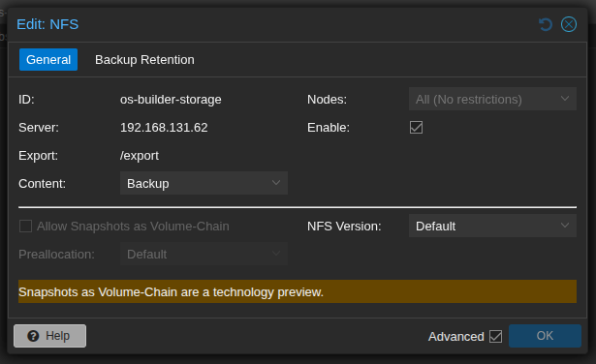Click the technology preview warning banner
This screenshot has height=364, width=596.
point(298,291)
